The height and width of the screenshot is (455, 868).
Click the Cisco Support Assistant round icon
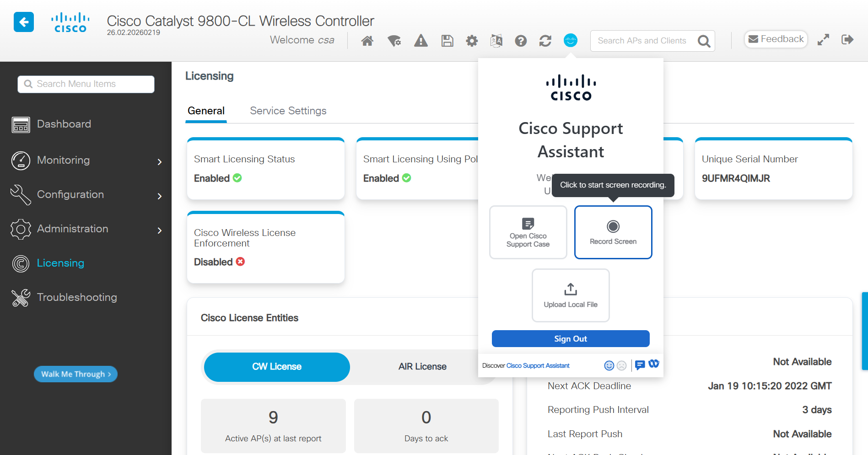click(x=570, y=41)
